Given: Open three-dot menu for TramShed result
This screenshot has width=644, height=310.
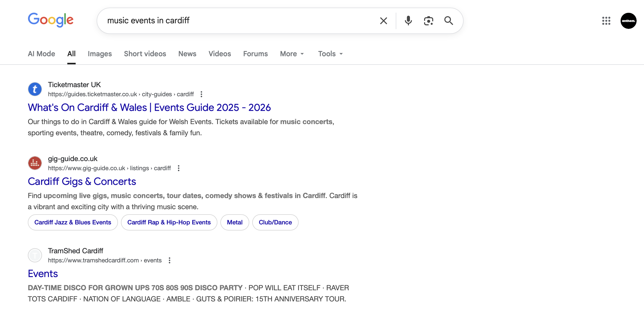Looking at the screenshot, I should pyautogui.click(x=170, y=260).
